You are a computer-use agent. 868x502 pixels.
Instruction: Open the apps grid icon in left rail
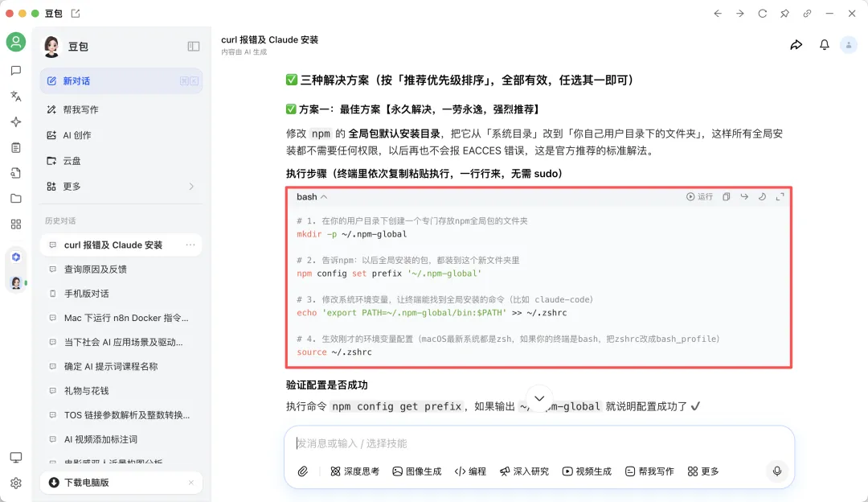[16, 224]
